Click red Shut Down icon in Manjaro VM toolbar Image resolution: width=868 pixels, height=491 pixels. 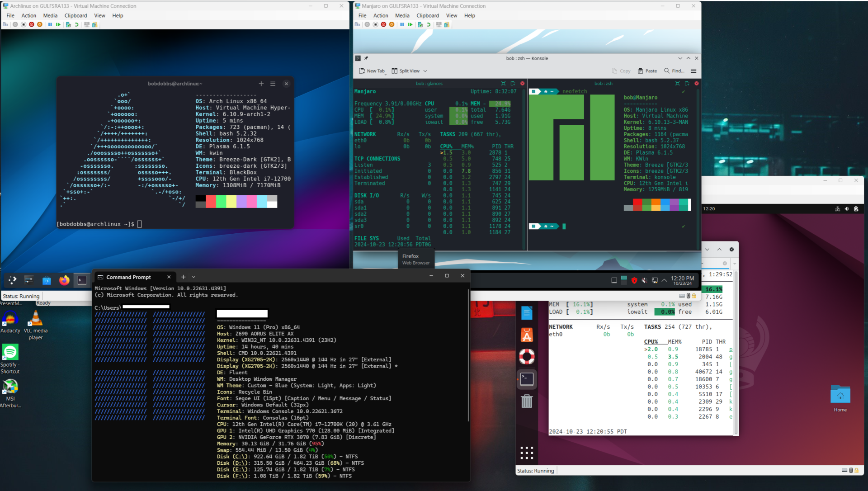[x=383, y=24]
